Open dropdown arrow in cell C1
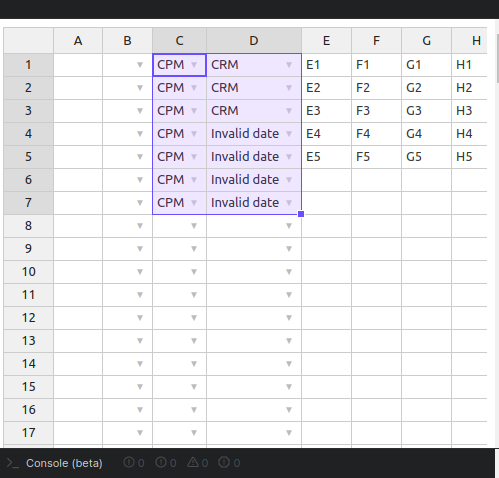 pyautogui.click(x=194, y=65)
